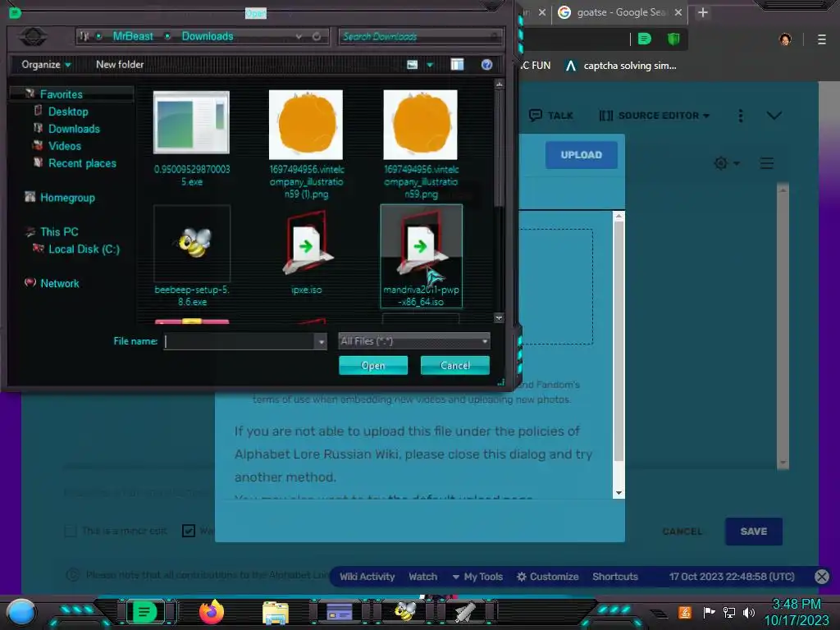Select vintelcompany_illustration59 (1).png thumbnail
Viewport: 840px width, 630px height.
coord(306,125)
